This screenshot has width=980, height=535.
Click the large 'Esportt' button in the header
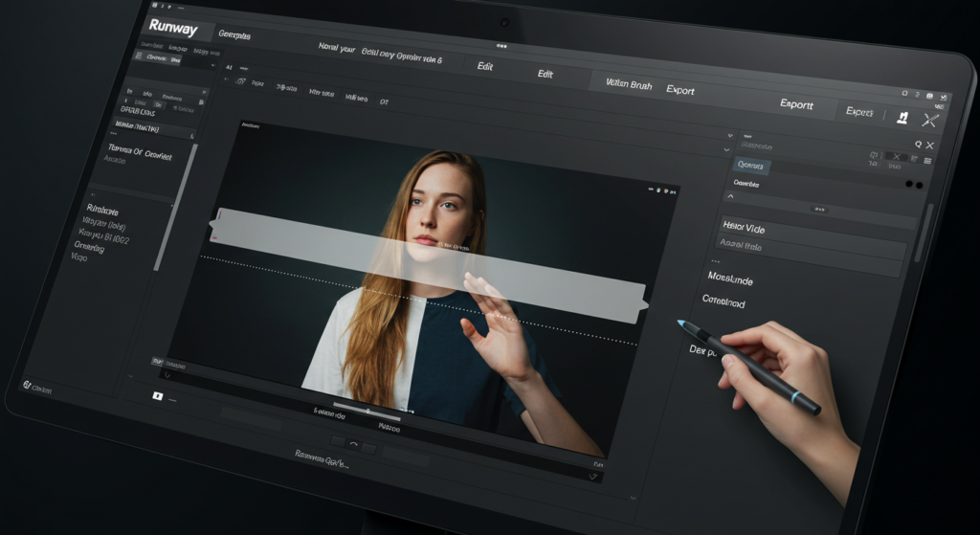pyautogui.click(x=796, y=104)
